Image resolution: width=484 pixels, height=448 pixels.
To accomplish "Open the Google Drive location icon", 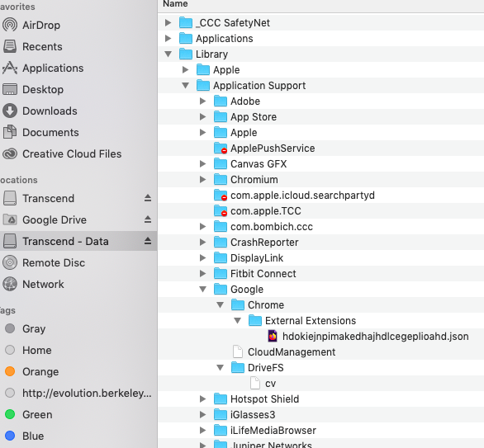I will (10, 219).
